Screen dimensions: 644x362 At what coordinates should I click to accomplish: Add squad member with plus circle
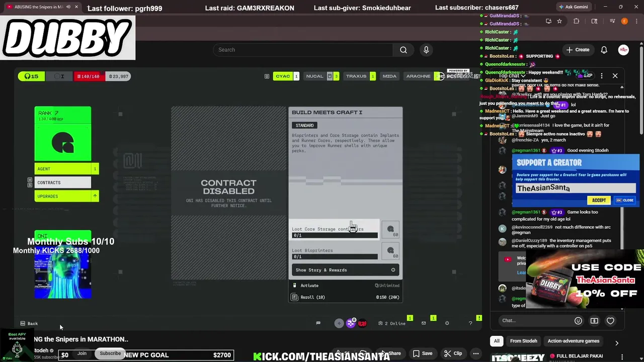tap(339, 323)
